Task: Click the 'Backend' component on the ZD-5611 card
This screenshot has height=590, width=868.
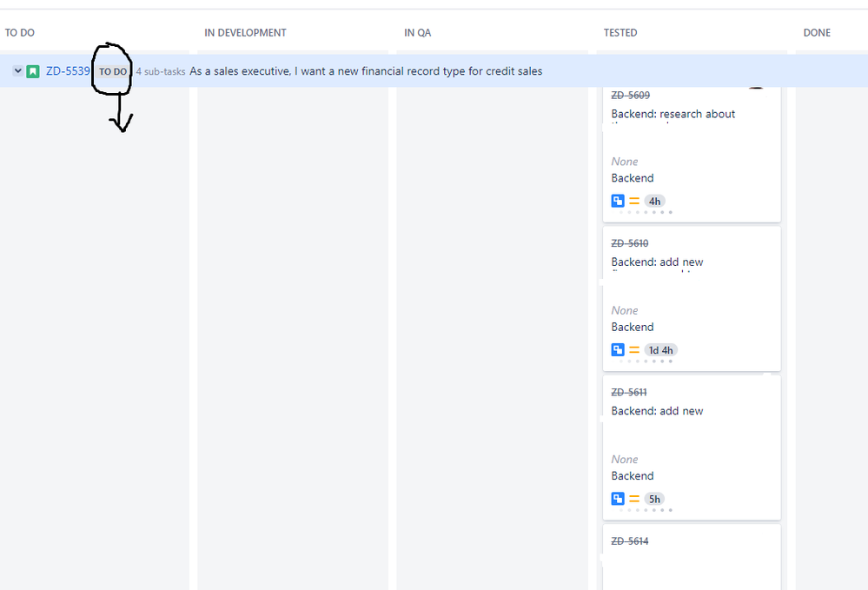Action: point(633,476)
